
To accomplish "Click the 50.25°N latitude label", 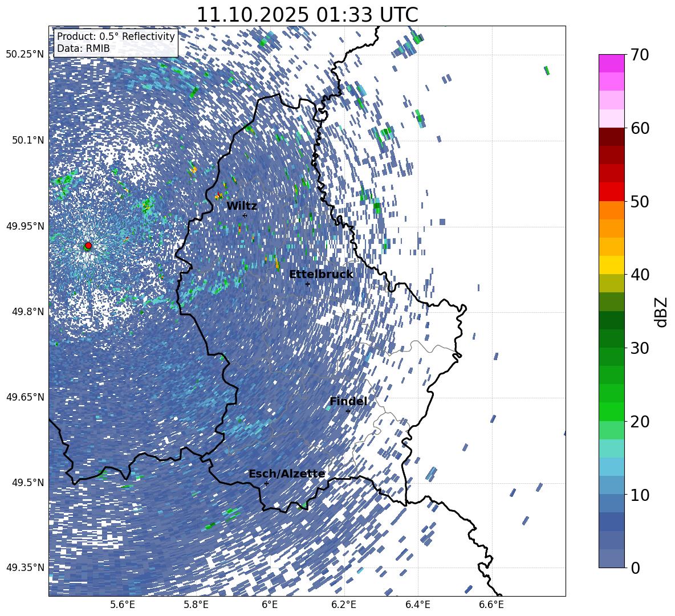I will [x=25, y=55].
